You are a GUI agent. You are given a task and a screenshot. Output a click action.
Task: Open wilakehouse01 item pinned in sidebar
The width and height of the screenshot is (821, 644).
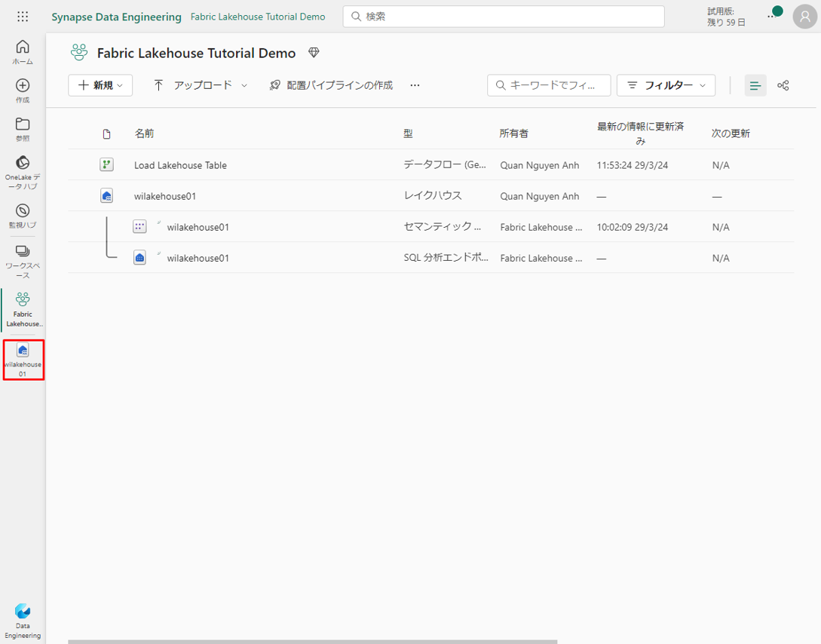23,360
